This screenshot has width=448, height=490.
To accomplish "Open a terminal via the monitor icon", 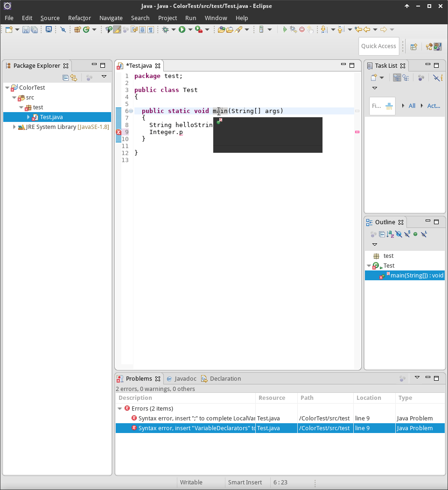I will coord(49,30).
